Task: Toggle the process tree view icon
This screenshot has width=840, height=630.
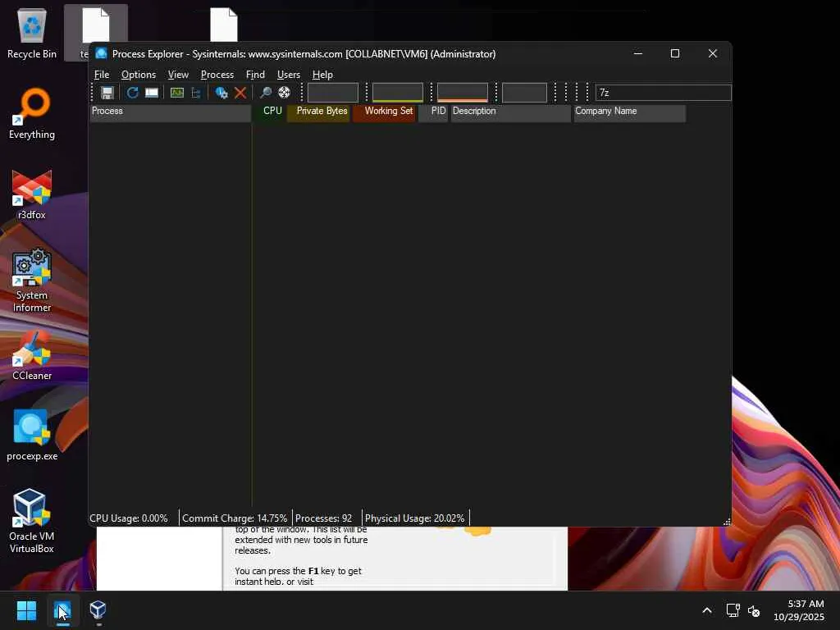Action: point(196,93)
